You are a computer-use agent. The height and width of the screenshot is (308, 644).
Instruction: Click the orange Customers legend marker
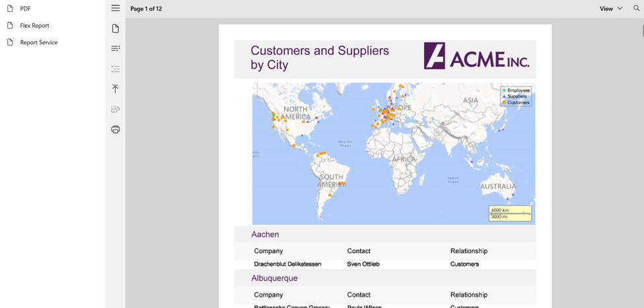(504, 102)
